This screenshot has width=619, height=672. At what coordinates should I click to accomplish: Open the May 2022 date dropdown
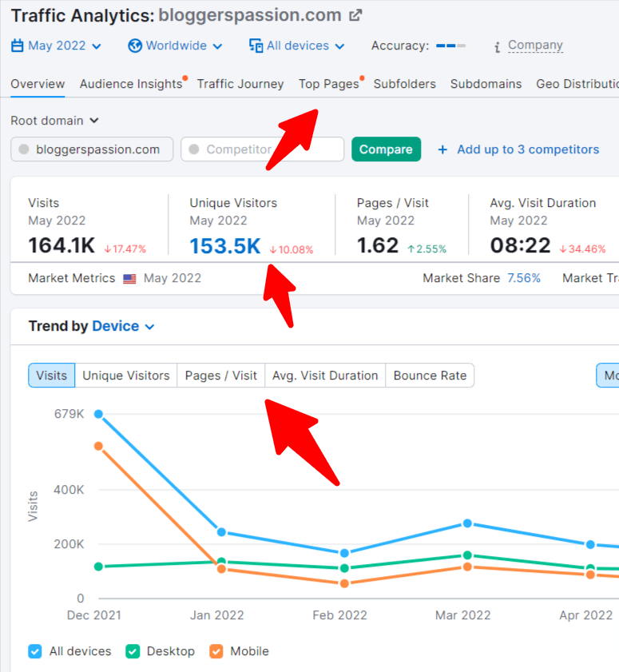pos(56,46)
